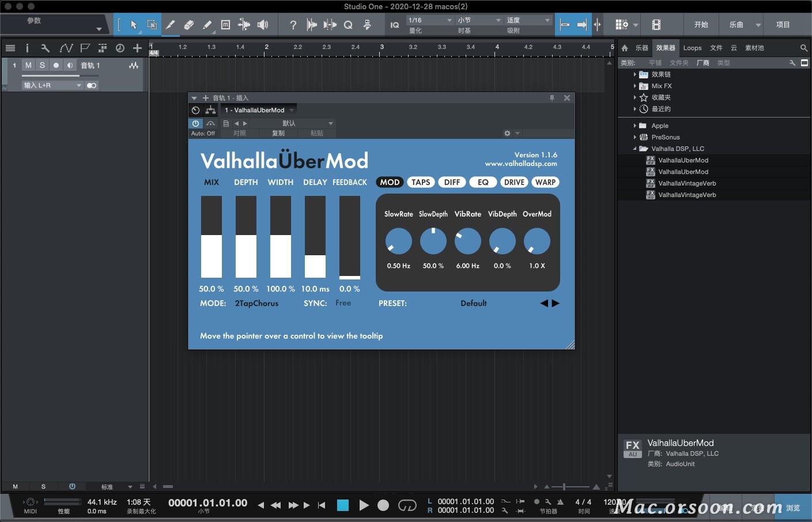Switch to the 文件 browser tab

pyautogui.click(x=716, y=48)
